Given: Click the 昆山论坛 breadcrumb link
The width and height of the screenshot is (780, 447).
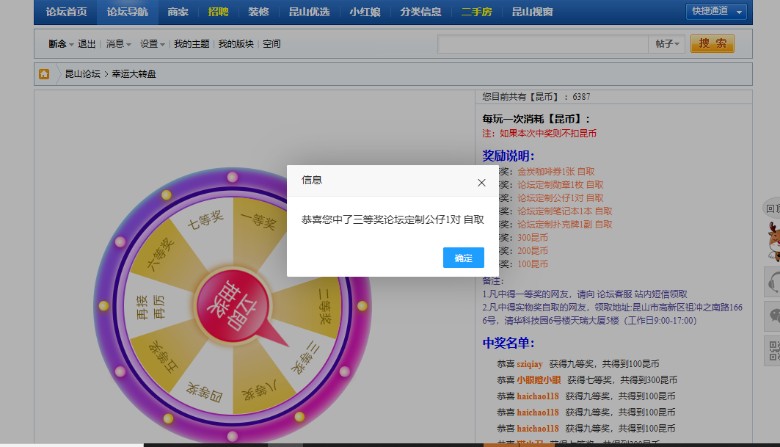Looking at the screenshot, I should 82,74.
